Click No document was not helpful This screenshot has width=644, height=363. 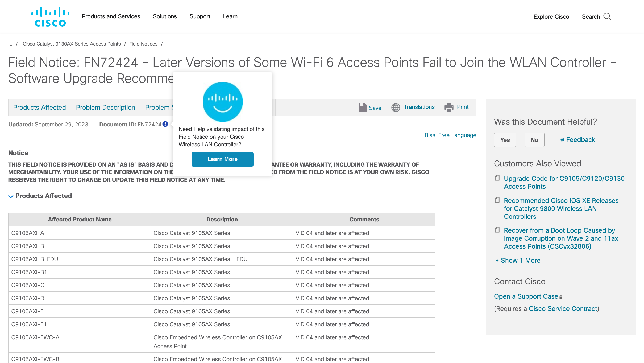[x=534, y=139]
